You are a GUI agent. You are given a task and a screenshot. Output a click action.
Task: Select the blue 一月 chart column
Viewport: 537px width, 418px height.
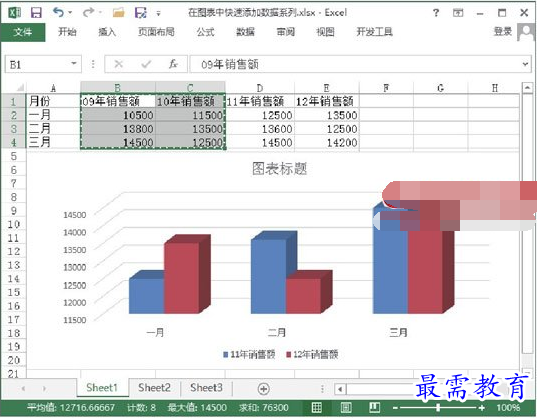point(147,296)
